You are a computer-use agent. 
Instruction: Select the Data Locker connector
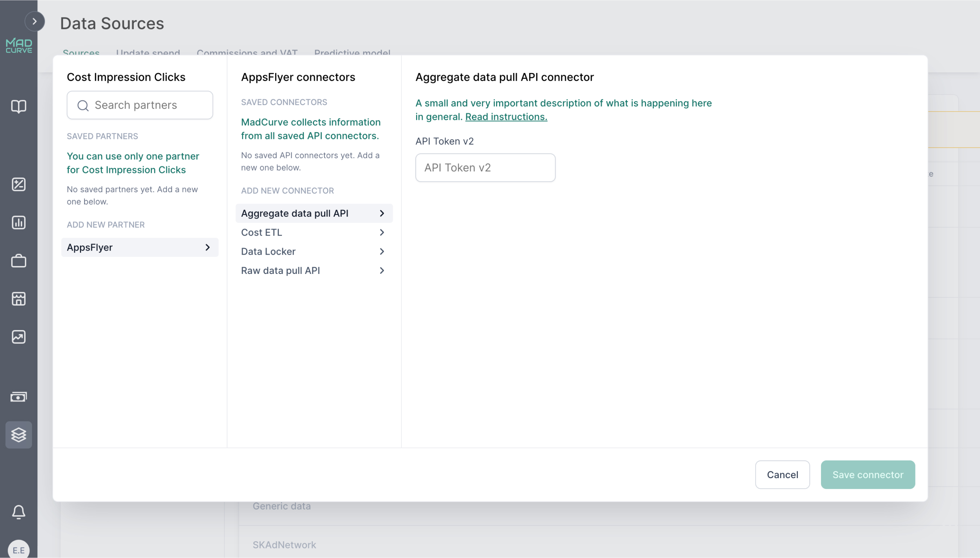313,251
